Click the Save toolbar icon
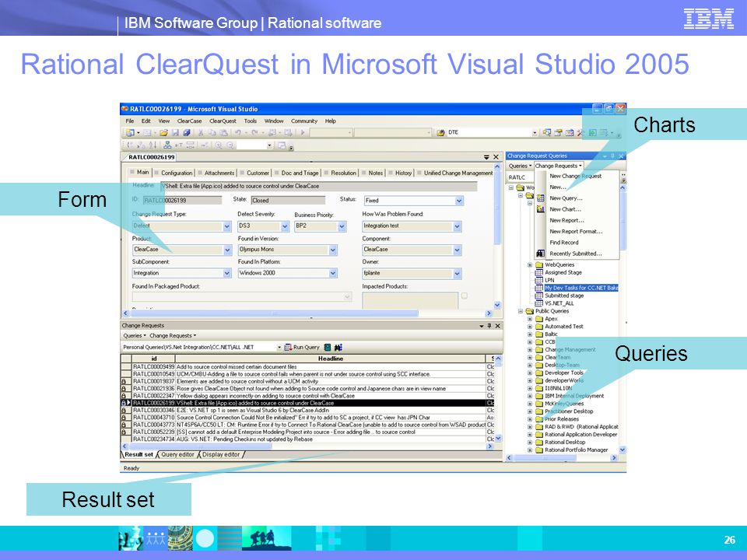The height and width of the screenshot is (560, 747). (175, 133)
